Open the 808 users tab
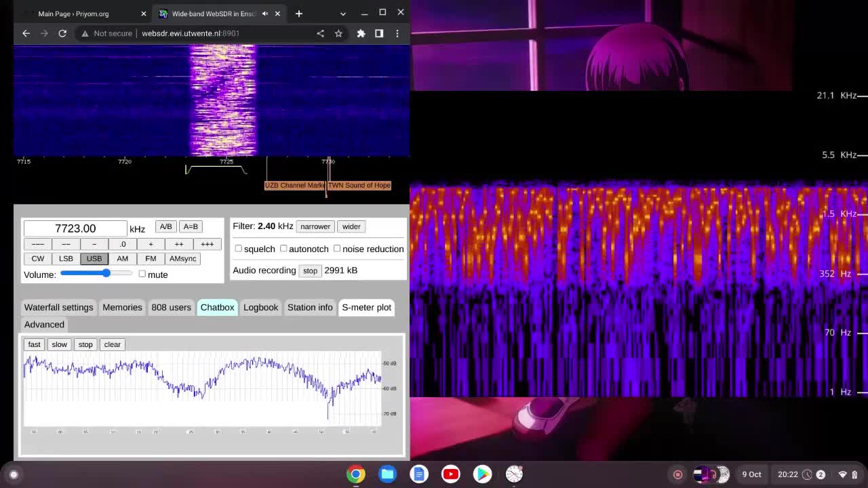Viewport: 868px width, 488px height. [x=171, y=307]
